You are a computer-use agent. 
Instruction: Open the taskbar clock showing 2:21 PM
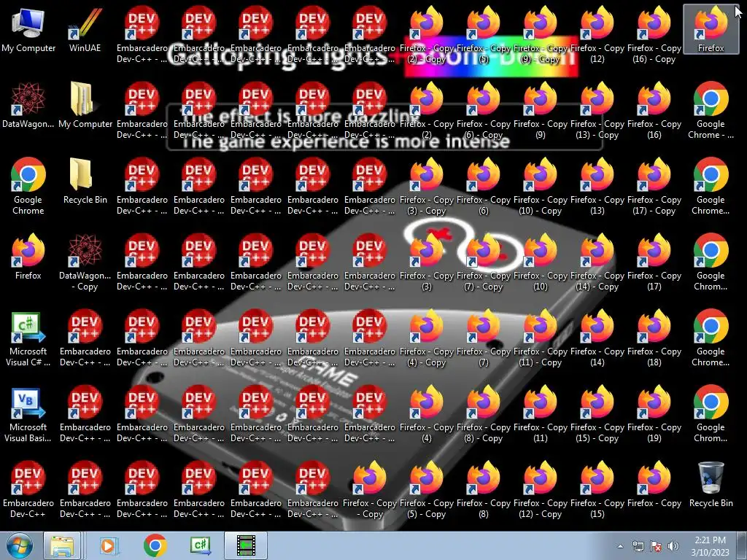(x=710, y=546)
